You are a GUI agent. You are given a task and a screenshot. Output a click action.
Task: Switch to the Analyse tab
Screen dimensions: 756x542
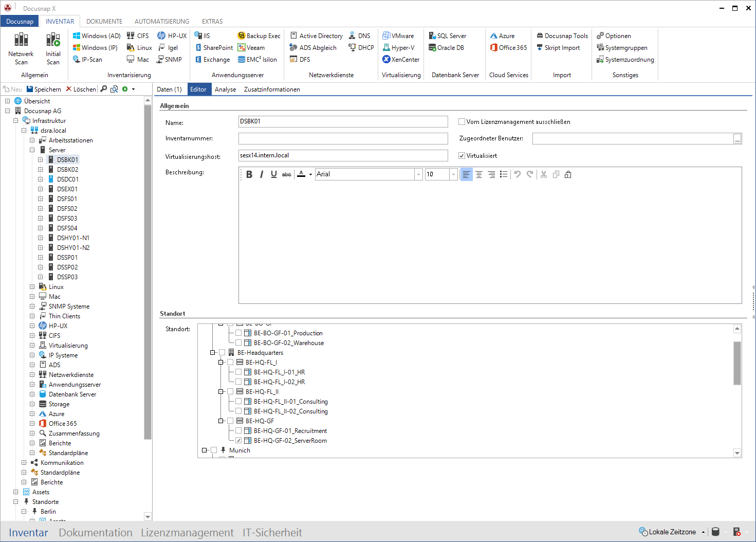pyautogui.click(x=226, y=89)
